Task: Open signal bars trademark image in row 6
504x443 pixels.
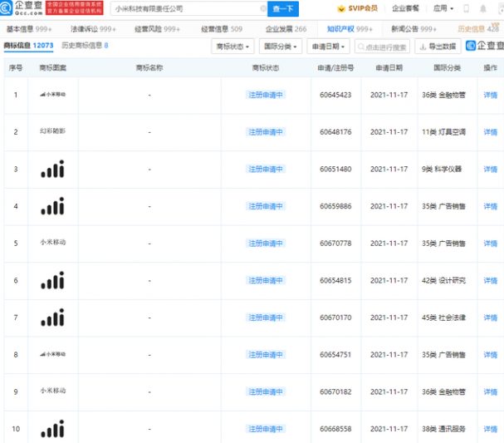Action: pyautogui.click(x=52, y=280)
